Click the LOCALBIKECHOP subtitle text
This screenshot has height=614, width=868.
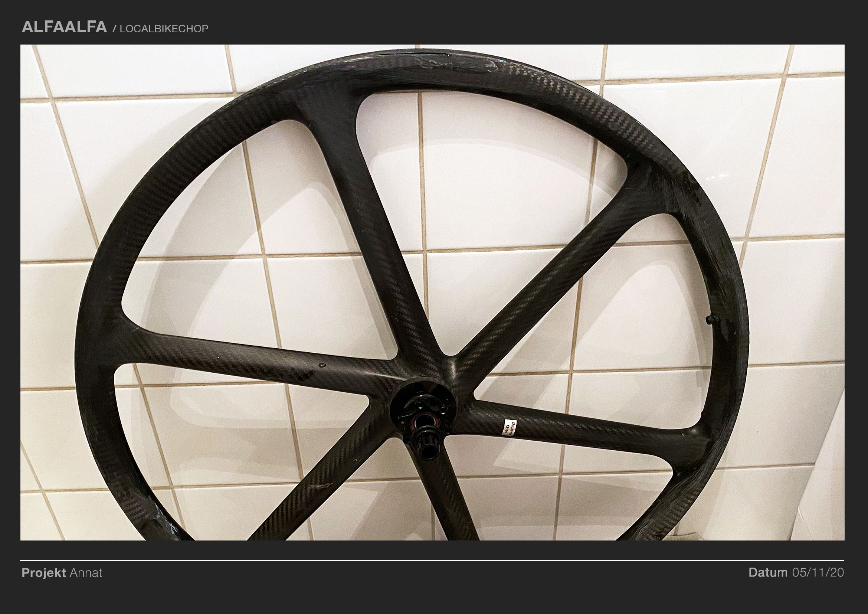[x=164, y=29]
